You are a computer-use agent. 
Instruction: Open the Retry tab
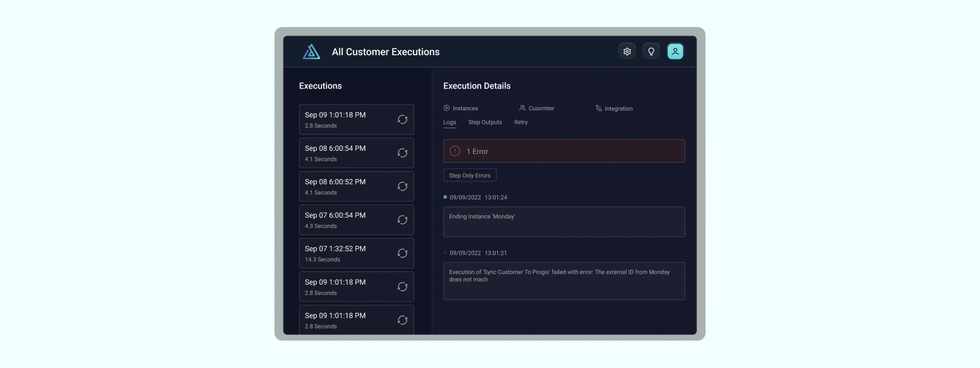(x=521, y=122)
